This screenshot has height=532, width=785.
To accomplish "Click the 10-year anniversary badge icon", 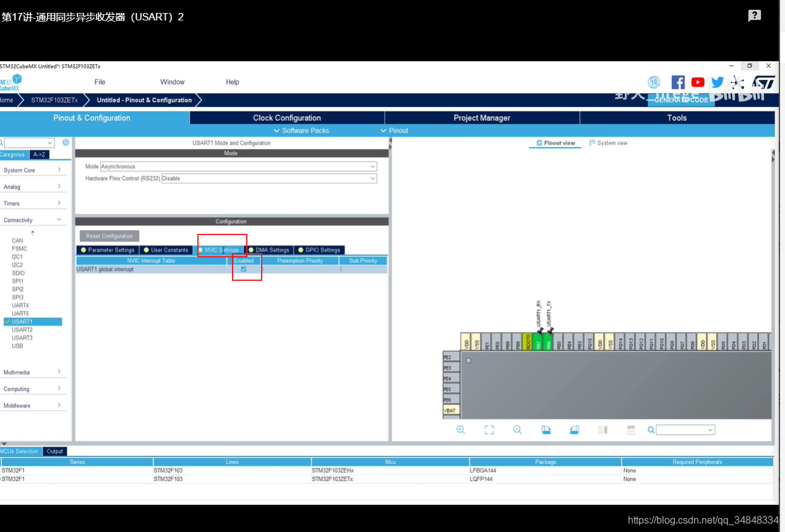I will pos(654,82).
